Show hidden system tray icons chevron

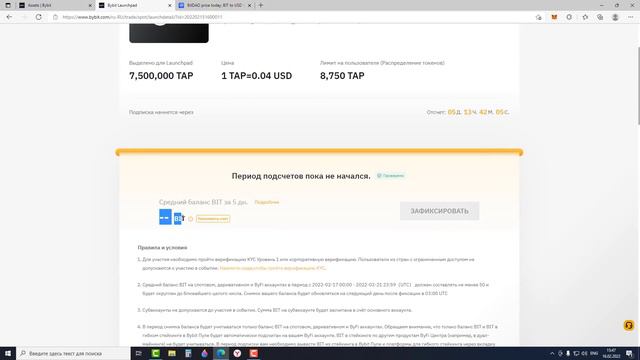552,353
